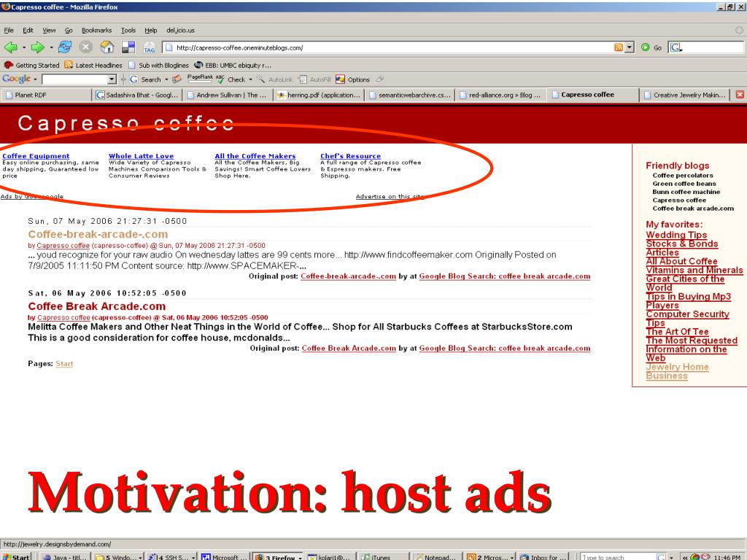Switch to the Andrew Sullivan tab
The width and height of the screenshot is (747, 560).
click(x=228, y=95)
